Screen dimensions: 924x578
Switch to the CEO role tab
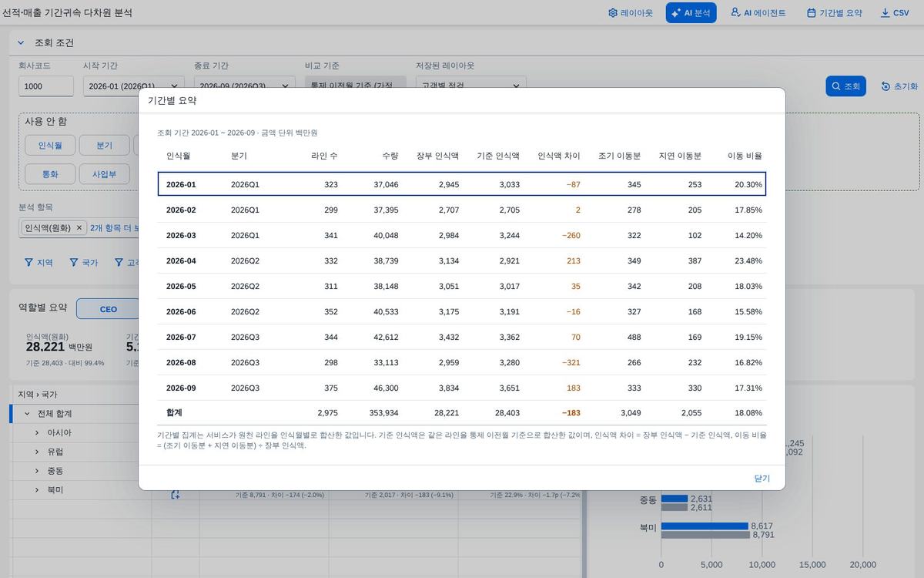coord(109,309)
